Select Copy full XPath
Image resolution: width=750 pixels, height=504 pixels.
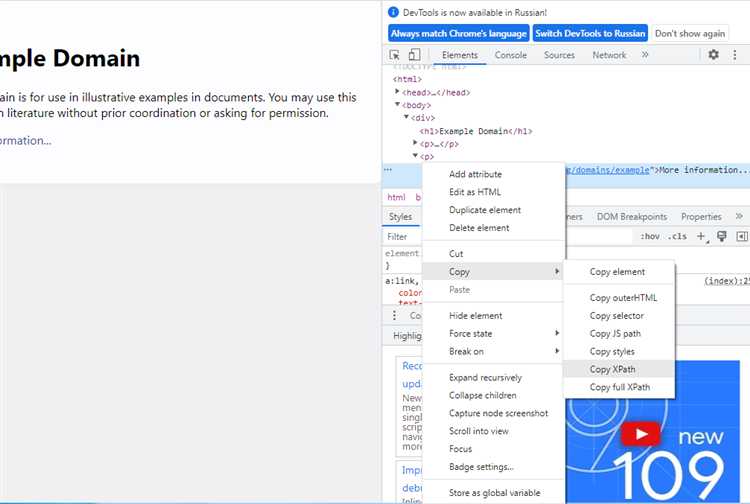tap(619, 387)
